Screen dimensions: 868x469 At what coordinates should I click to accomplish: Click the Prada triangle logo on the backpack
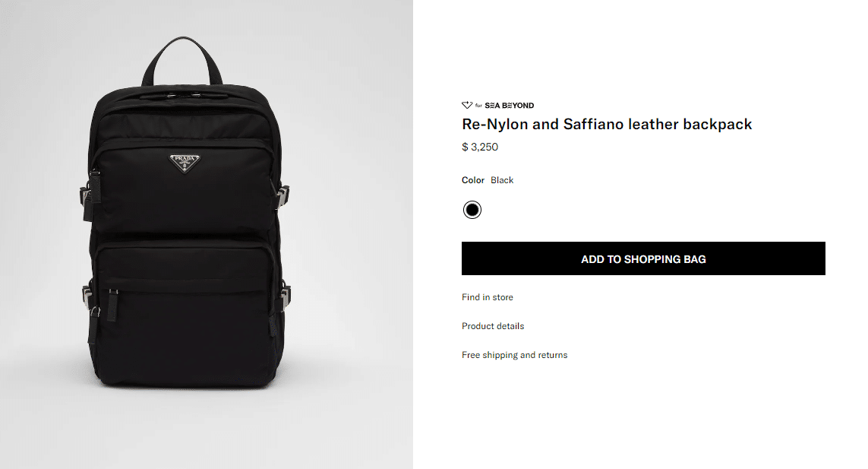tap(183, 162)
